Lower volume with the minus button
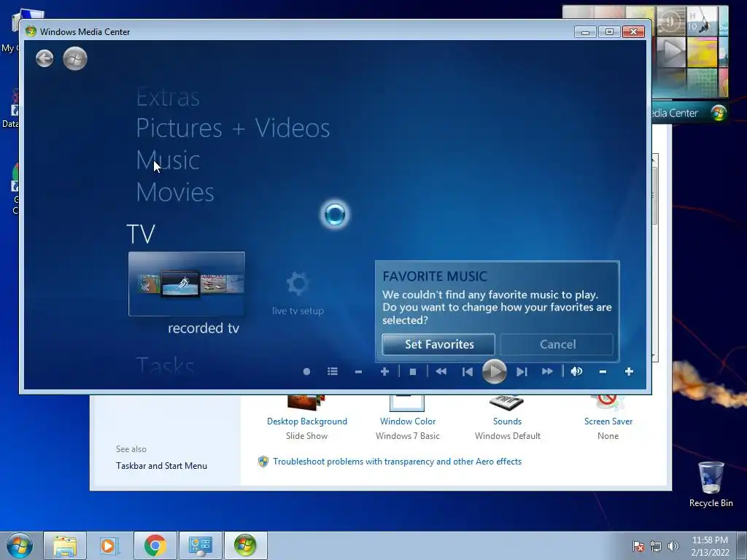The width and height of the screenshot is (747, 560). (x=603, y=371)
